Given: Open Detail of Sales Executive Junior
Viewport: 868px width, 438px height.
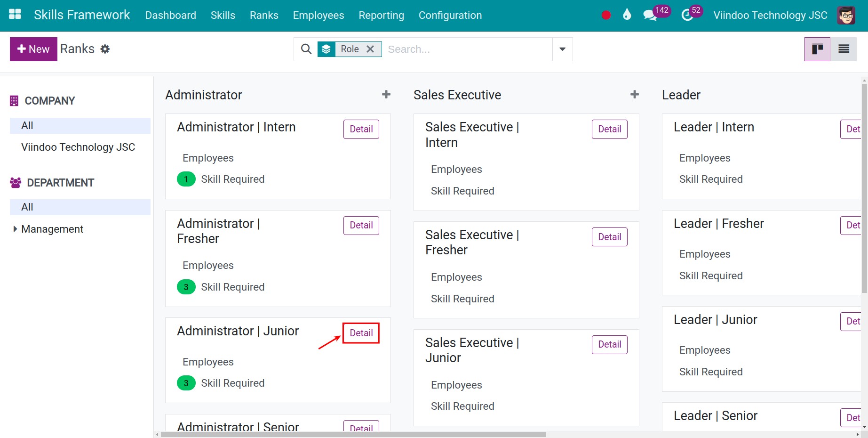Looking at the screenshot, I should click(610, 344).
